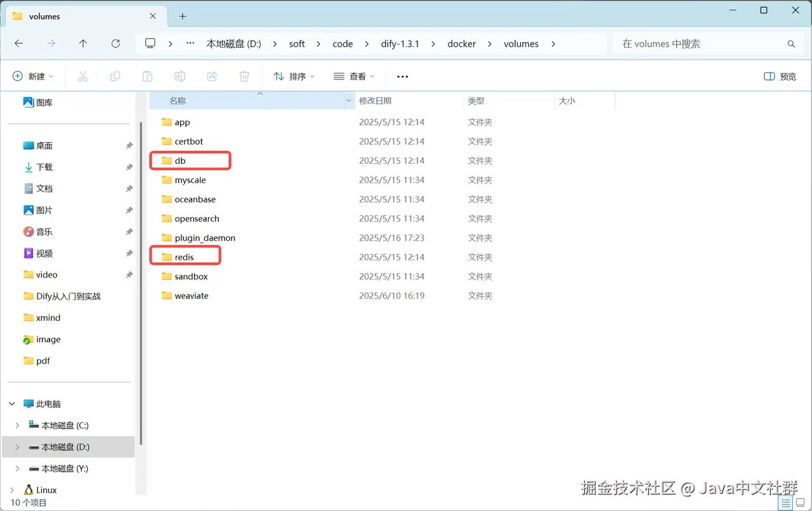
Task: Open Dify从入门到实战 folder in navigation pane
Action: (62, 296)
